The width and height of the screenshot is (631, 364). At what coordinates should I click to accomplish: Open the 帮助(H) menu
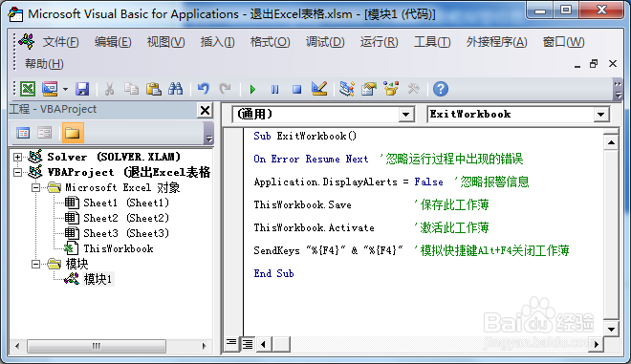click(44, 64)
